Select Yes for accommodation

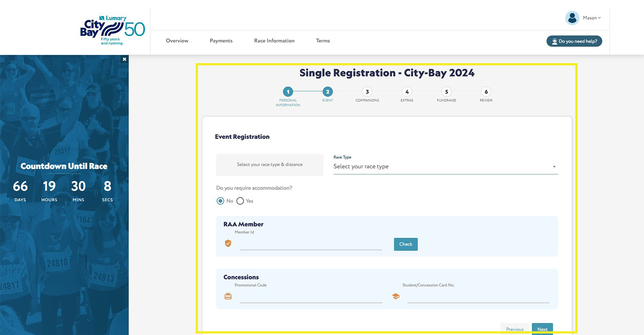coord(240,201)
